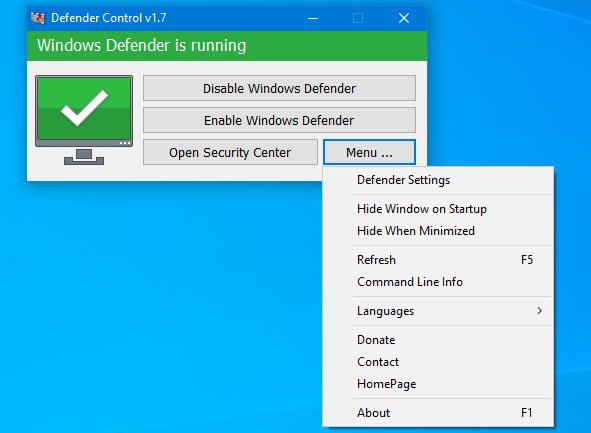The height and width of the screenshot is (433, 591).
Task: Open Command Line Info entry
Action: pyautogui.click(x=438, y=282)
